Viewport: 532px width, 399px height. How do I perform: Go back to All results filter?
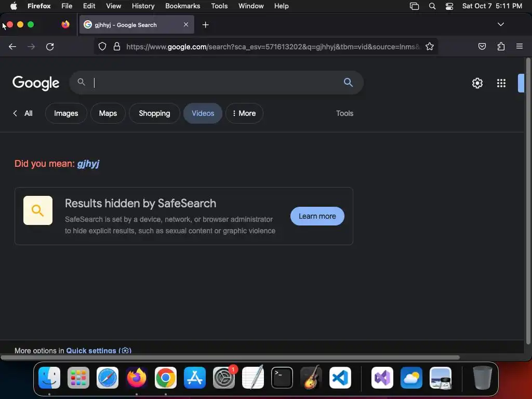23,113
